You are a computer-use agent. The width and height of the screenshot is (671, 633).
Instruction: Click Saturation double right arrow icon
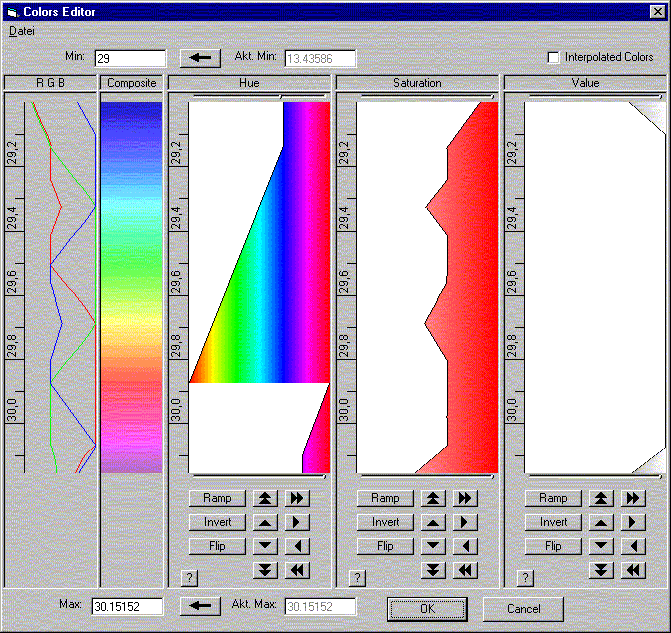(x=465, y=498)
